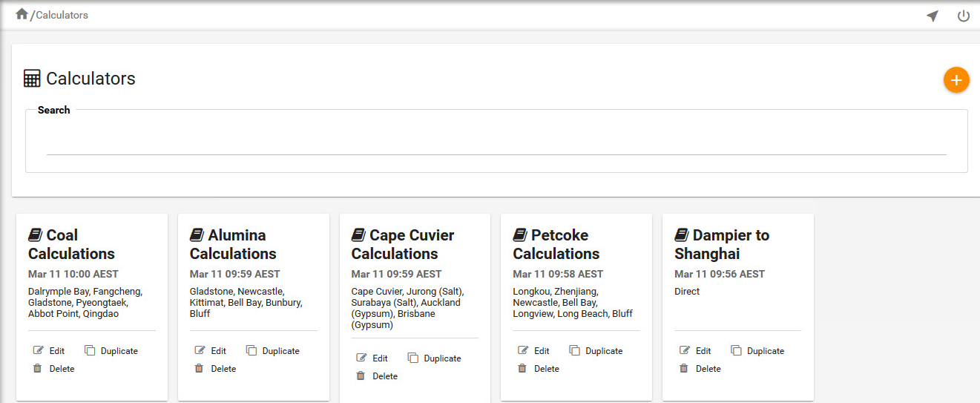Click trash icon on Cape Cuvier Calculations card
Image resolution: width=980 pixels, height=403 pixels.
coord(361,376)
